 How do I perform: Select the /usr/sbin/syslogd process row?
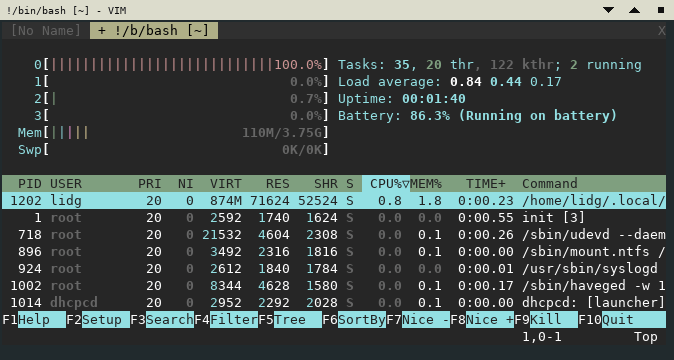[x=334, y=268]
